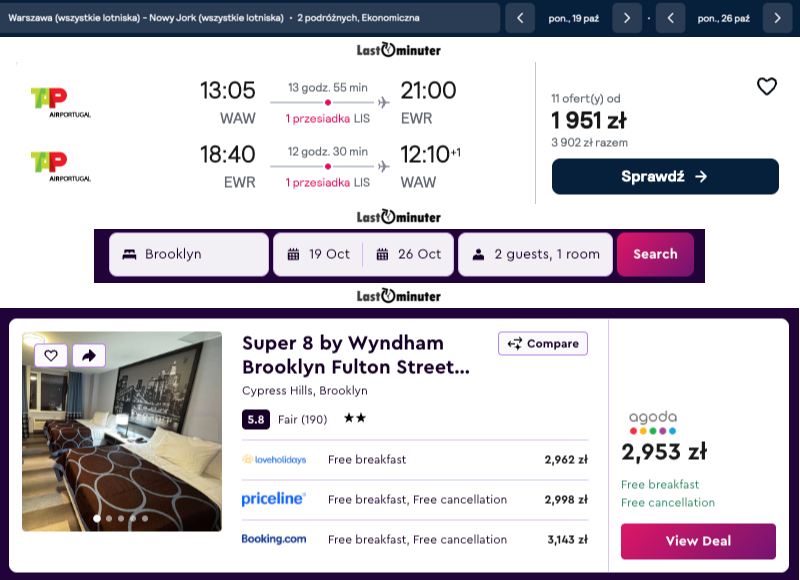Select the priceline 2,998 zł offer
Screen dimensions: 800x580
click(415, 499)
